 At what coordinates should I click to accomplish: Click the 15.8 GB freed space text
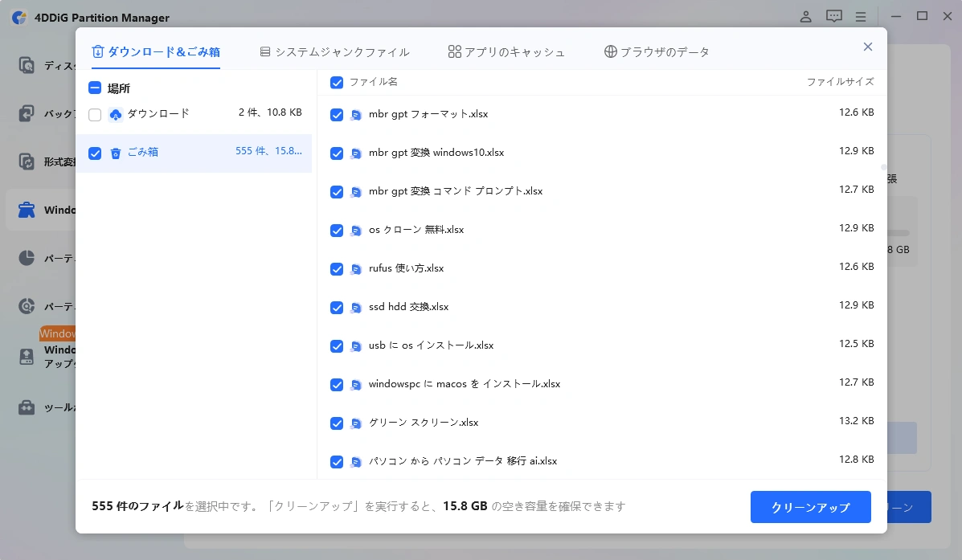pyautogui.click(x=465, y=506)
